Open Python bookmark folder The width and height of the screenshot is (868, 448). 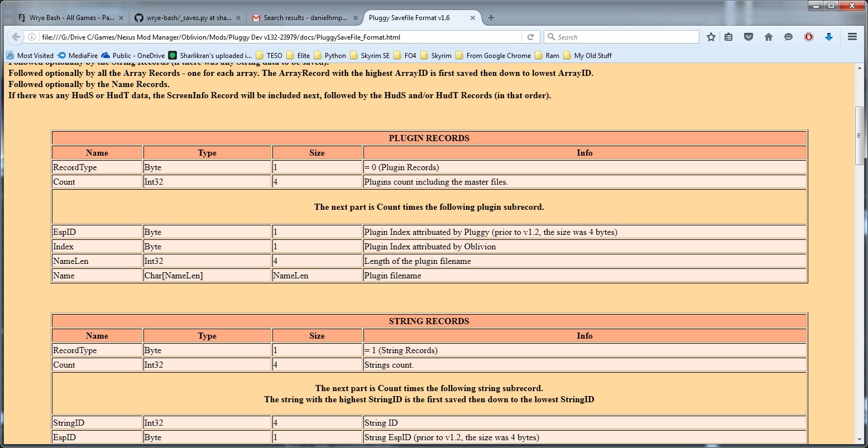click(330, 55)
